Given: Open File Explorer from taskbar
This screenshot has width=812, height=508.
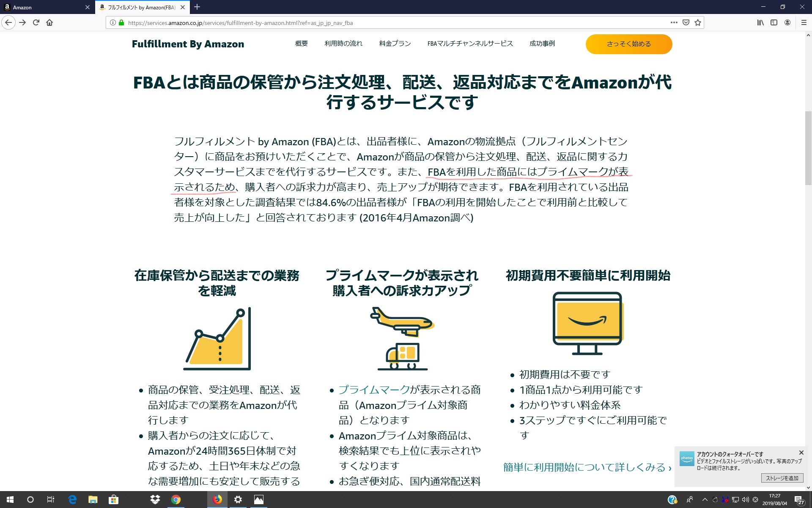Looking at the screenshot, I should (93, 500).
